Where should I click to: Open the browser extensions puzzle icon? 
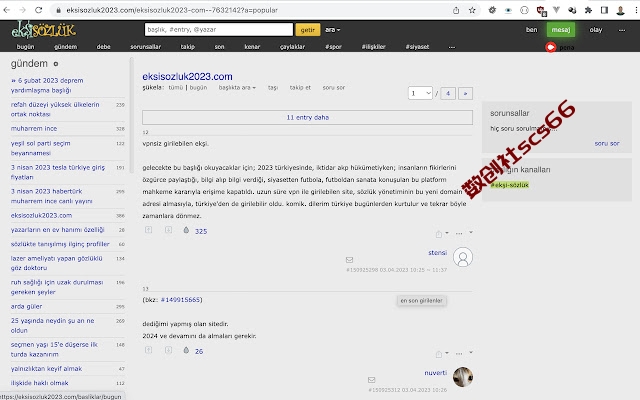(x=588, y=10)
